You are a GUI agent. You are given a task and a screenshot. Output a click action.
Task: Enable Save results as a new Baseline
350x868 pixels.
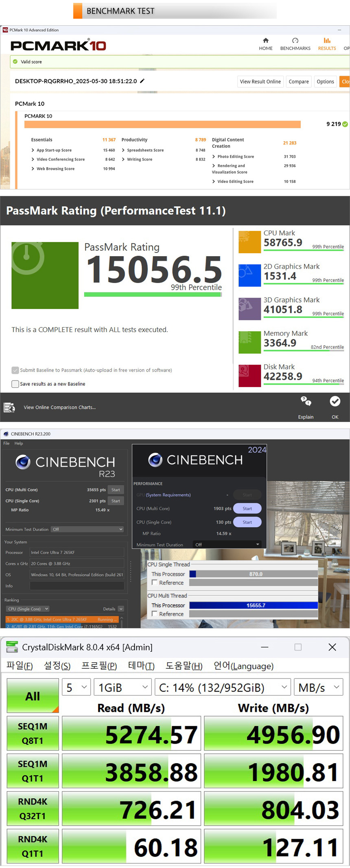pyautogui.click(x=15, y=384)
